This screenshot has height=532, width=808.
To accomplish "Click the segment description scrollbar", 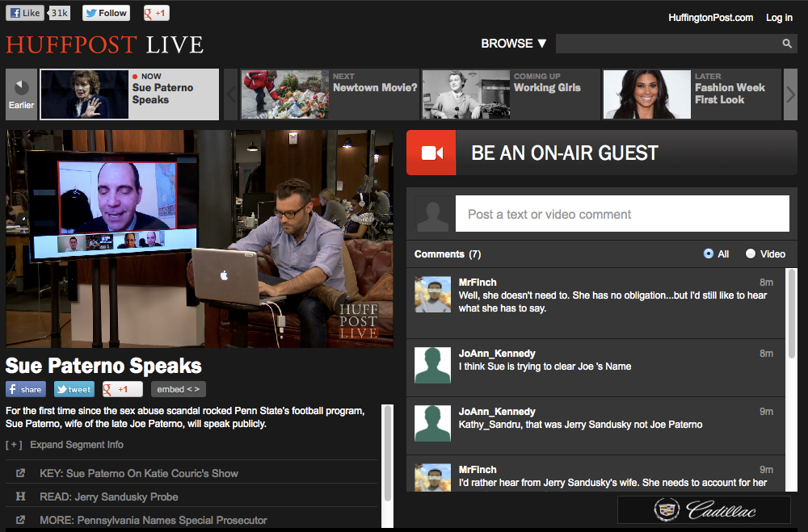I will pos(388,453).
